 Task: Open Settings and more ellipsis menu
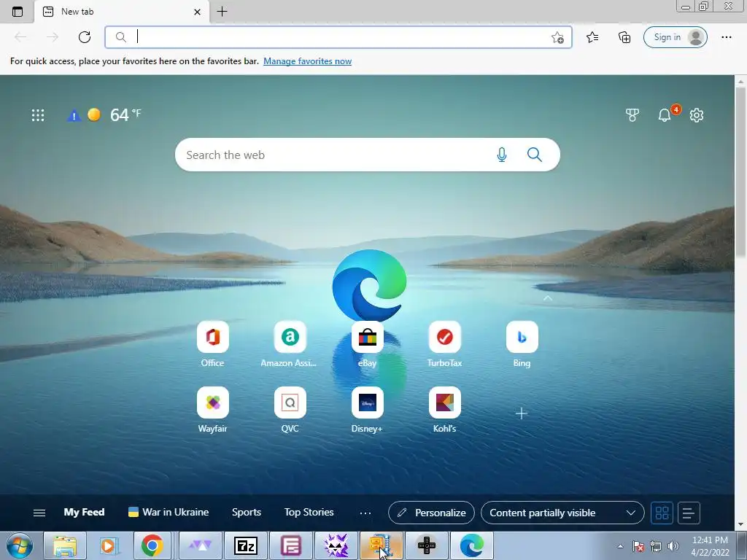tap(726, 37)
